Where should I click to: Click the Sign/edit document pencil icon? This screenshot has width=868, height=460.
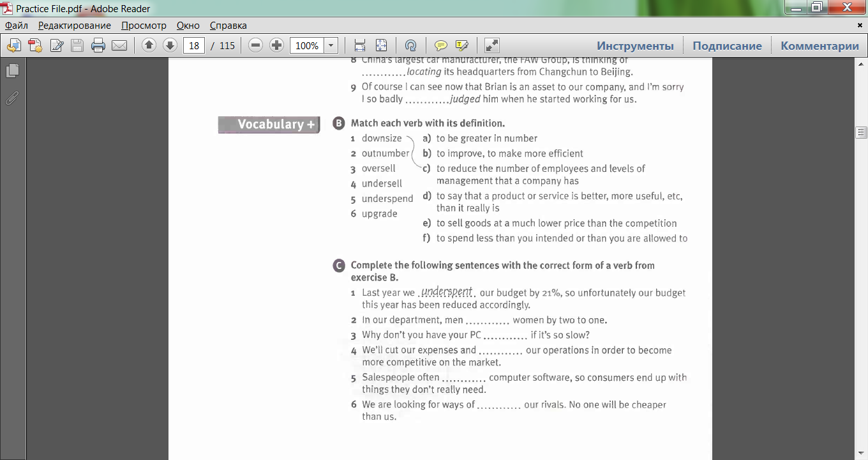[x=57, y=45]
